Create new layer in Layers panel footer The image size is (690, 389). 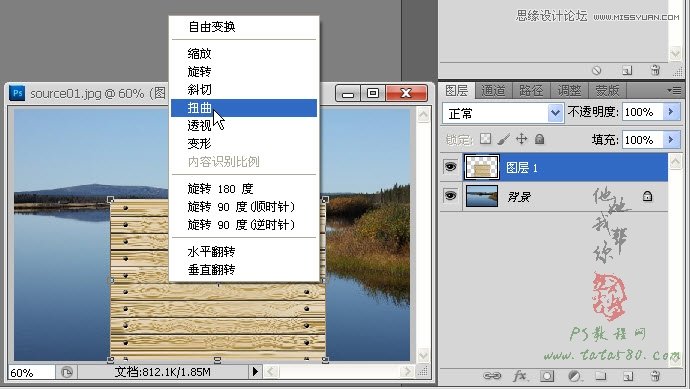(628, 376)
